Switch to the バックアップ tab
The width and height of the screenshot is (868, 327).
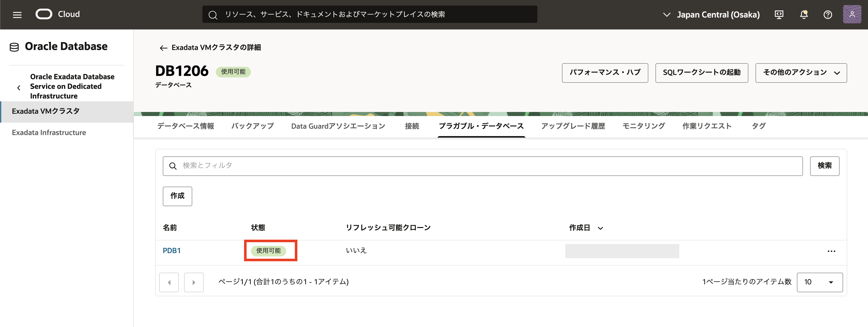coord(252,126)
